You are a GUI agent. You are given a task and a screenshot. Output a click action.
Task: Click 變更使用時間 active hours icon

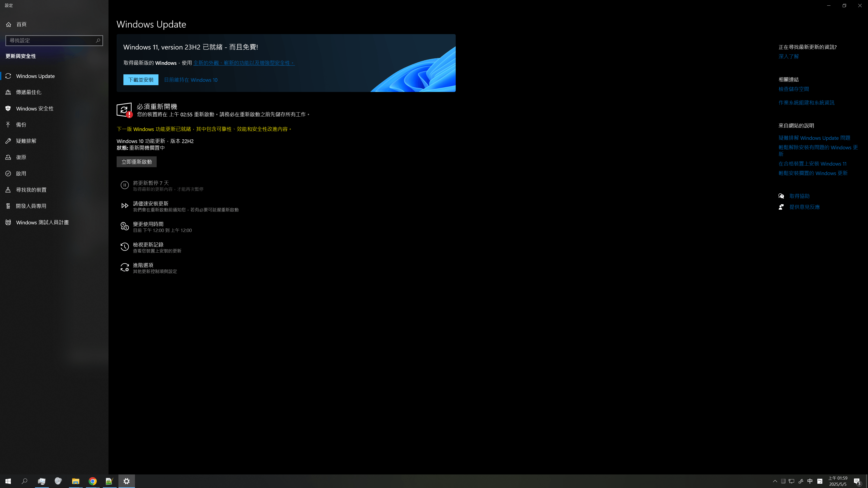[125, 226]
